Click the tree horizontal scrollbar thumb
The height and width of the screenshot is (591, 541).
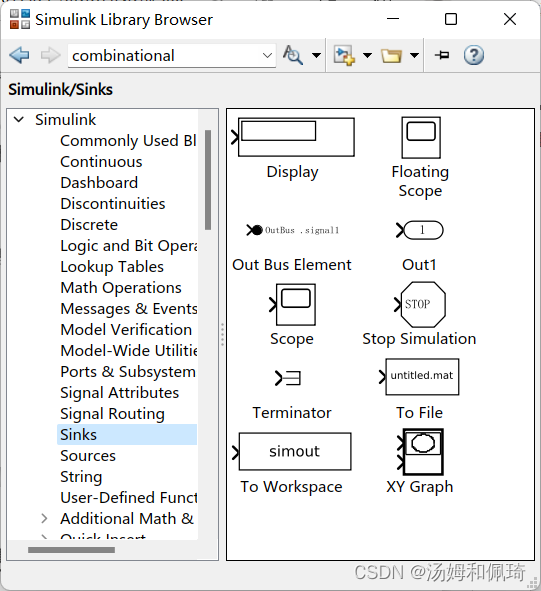pos(71,550)
